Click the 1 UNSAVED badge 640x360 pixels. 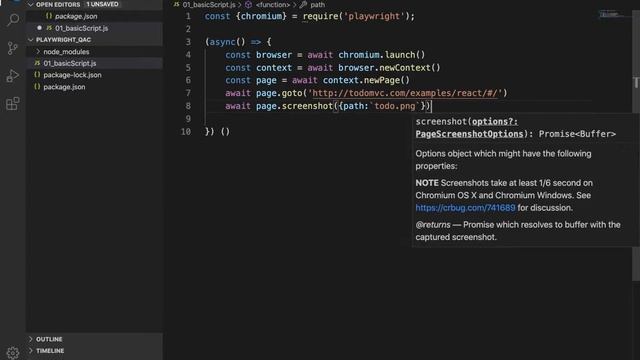click(102, 4)
